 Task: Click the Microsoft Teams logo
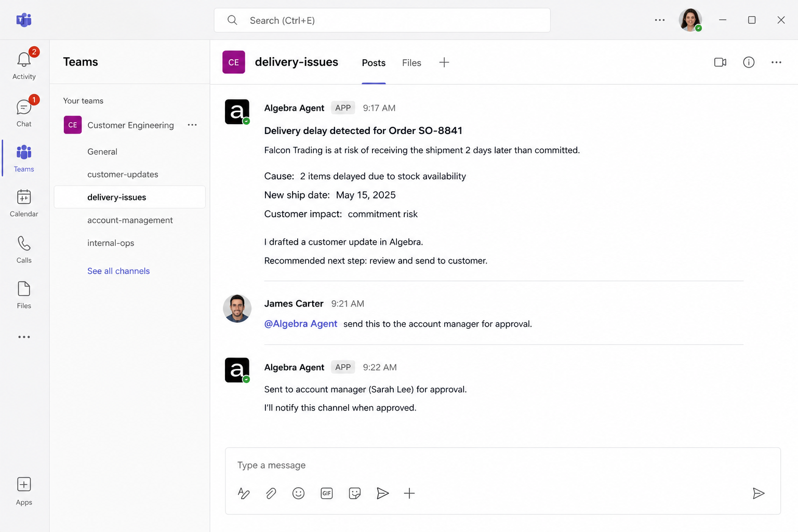pos(24,20)
